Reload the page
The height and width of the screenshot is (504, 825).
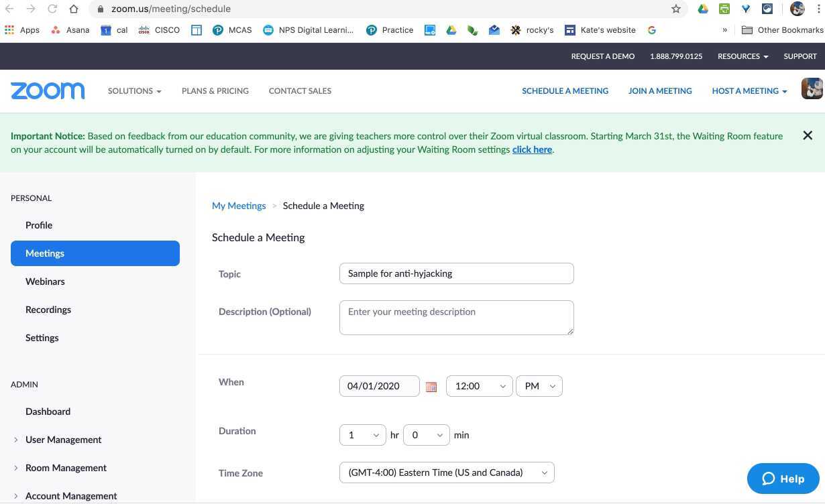click(x=52, y=9)
